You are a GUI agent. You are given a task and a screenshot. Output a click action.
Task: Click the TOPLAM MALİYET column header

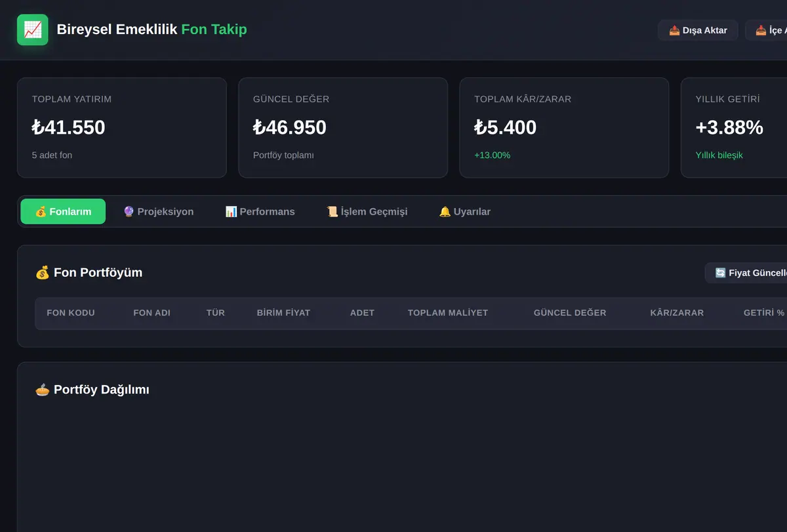point(448,313)
